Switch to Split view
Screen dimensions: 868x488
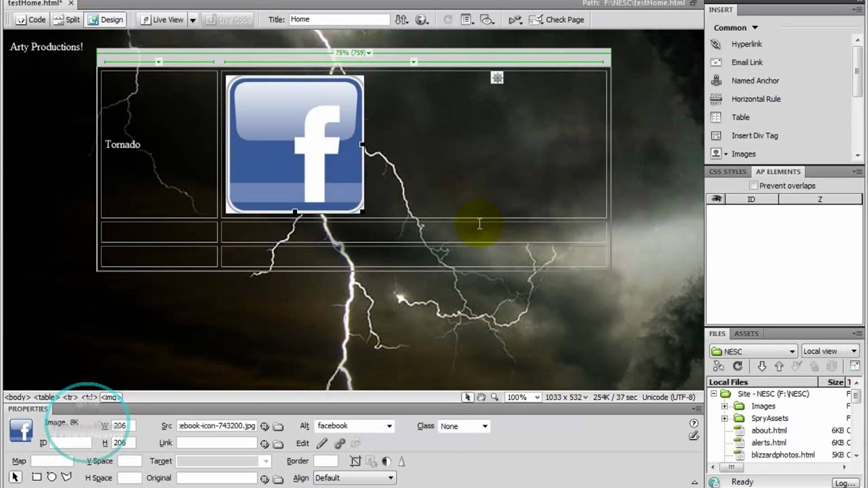coord(66,20)
